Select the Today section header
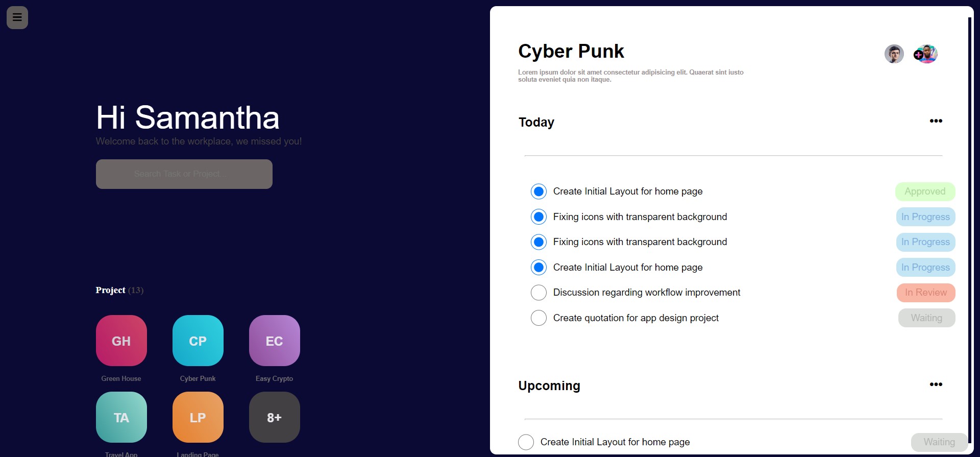The width and height of the screenshot is (980, 457). click(x=536, y=122)
